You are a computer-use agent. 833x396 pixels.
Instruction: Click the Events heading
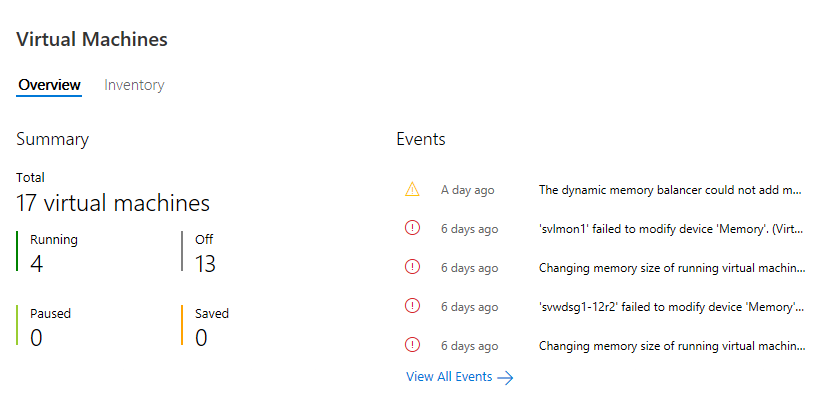[x=421, y=139]
